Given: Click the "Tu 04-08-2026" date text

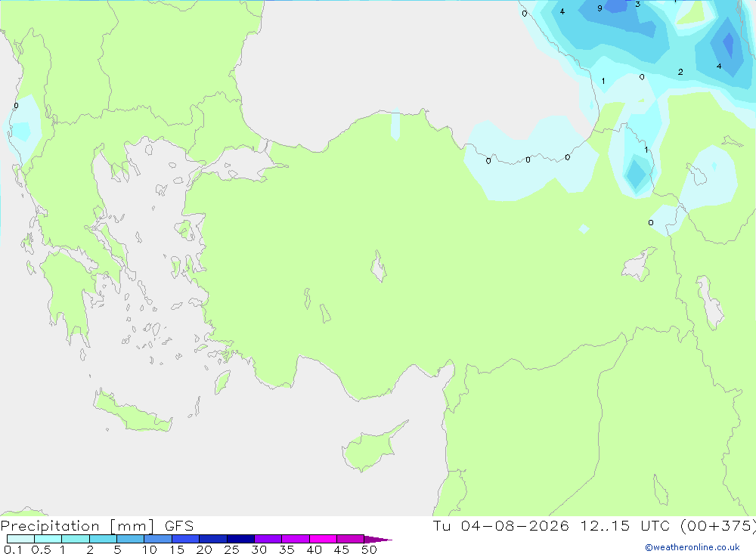Looking at the screenshot, I should pos(501,525).
